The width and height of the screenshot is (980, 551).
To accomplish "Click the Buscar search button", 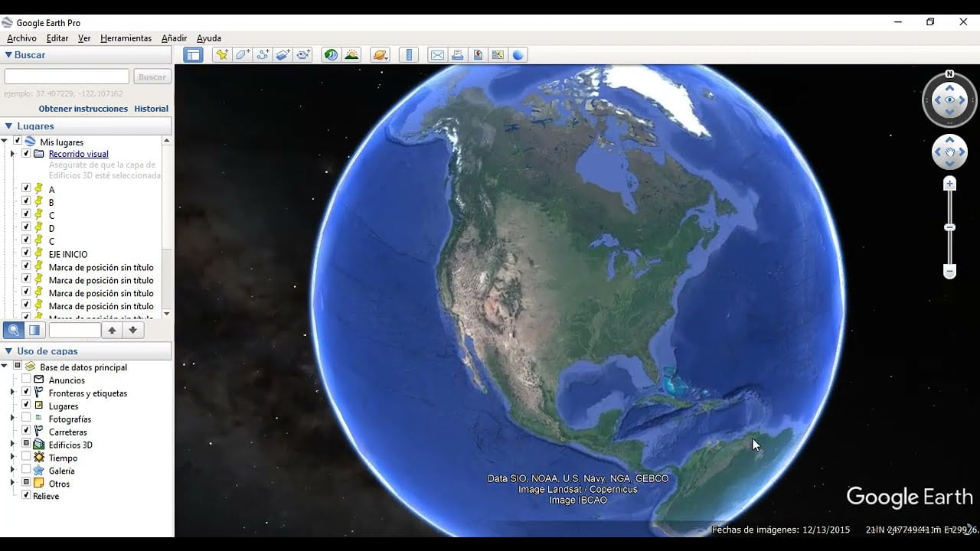I will point(152,77).
